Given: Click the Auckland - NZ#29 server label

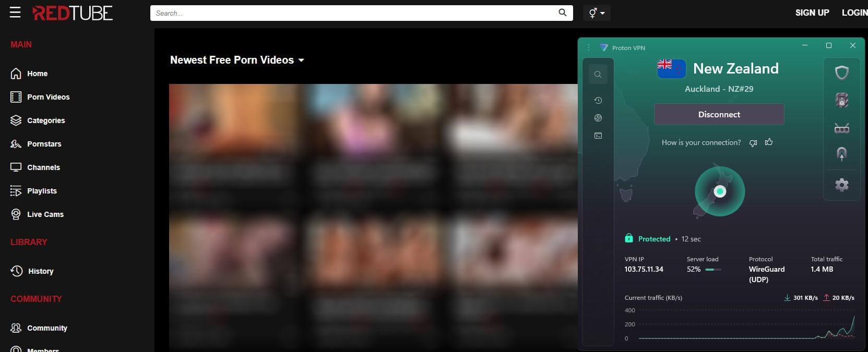Looking at the screenshot, I should (719, 89).
